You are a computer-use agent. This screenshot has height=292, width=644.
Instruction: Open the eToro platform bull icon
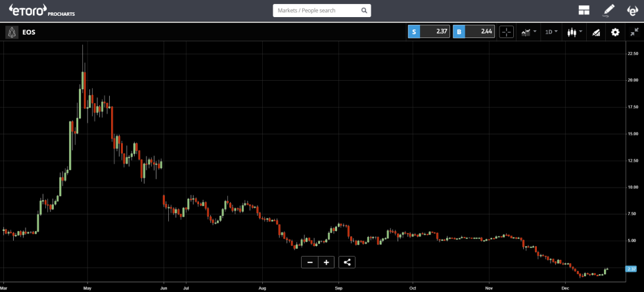(632, 10)
